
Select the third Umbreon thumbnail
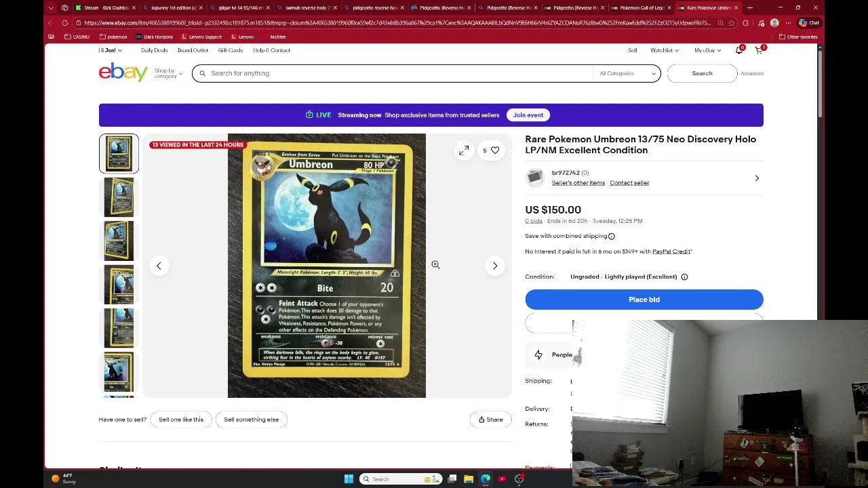(x=119, y=241)
